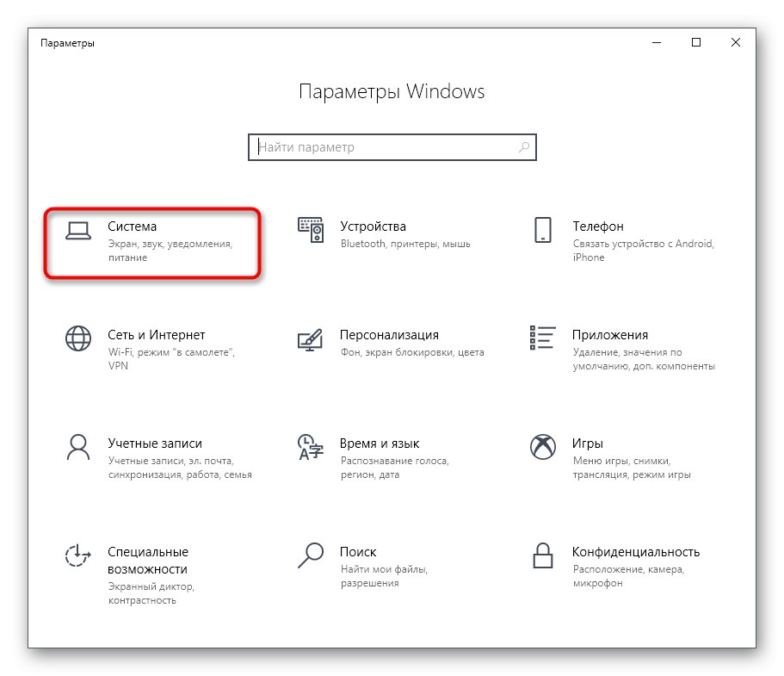Click the globe icon for Сеть и Интернет

coord(78,338)
